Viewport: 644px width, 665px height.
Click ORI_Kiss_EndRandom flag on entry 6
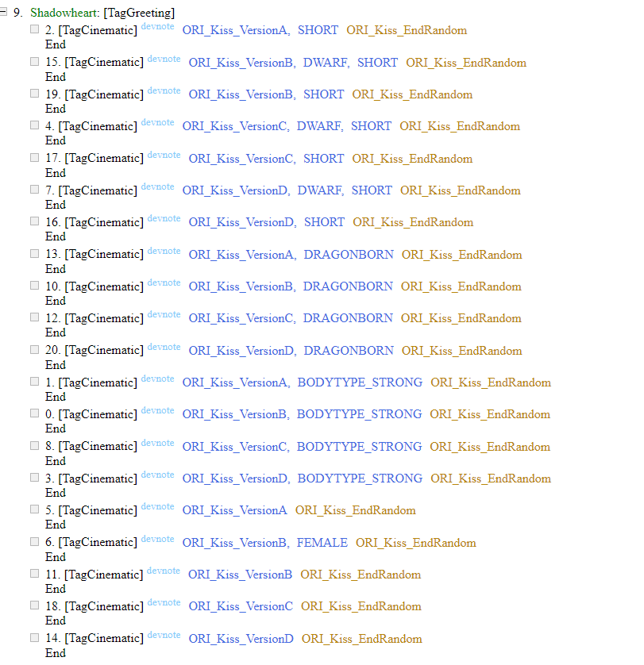416,543
